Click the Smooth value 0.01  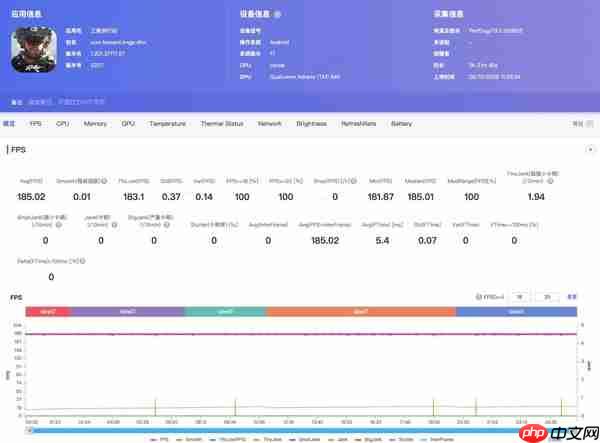click(82, 197)
